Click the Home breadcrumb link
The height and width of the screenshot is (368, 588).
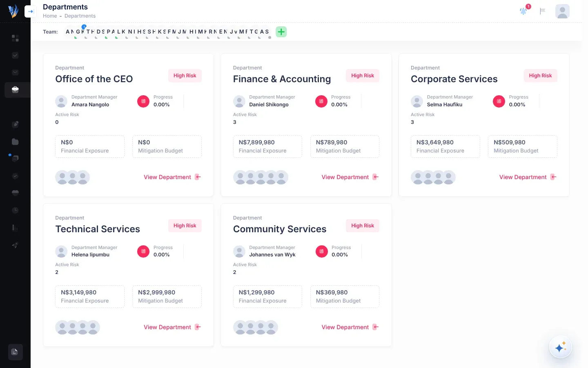coord(50,16)
